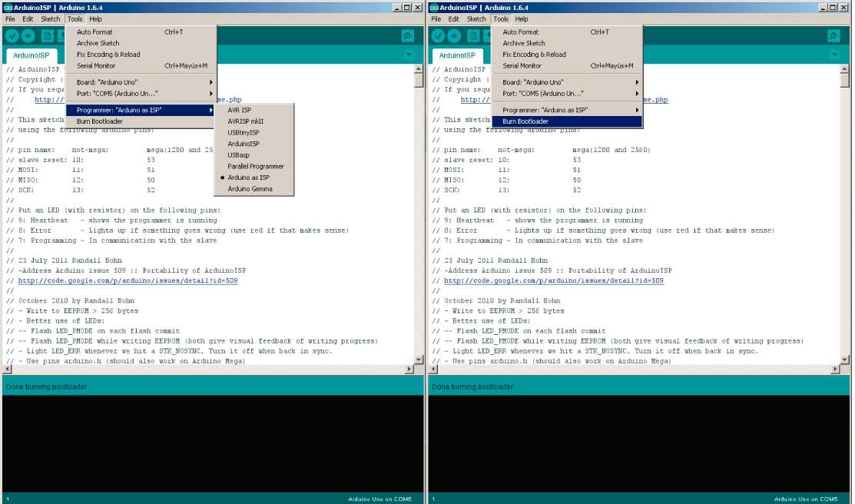Open the Edit menu in right window
855x504 pixels.
click(x=454, y=19)
